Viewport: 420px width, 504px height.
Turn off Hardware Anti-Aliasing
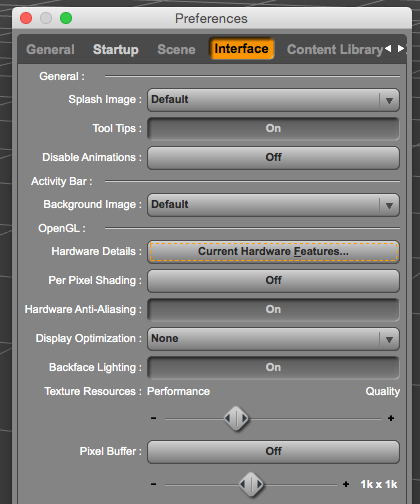pos(273,310)
